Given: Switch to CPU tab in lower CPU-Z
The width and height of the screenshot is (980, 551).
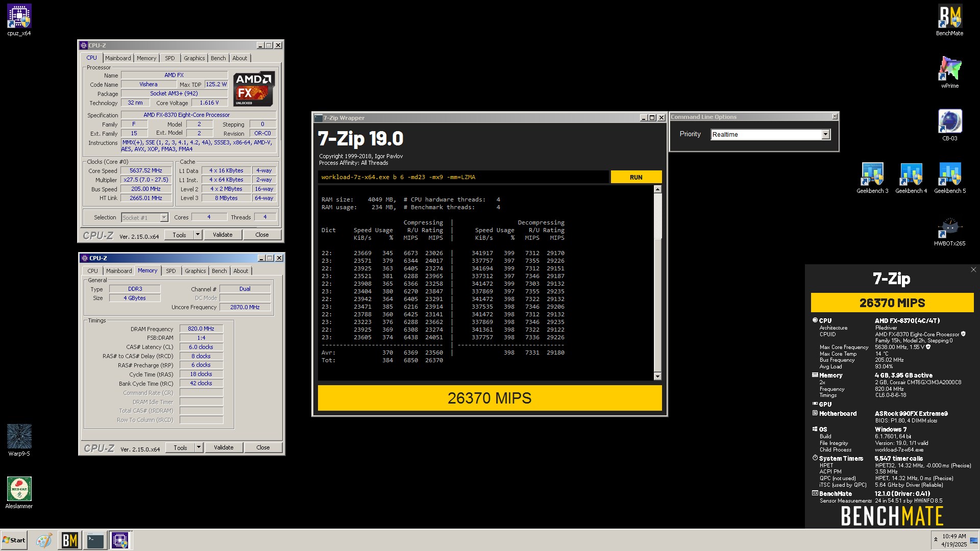Looking at the screenshot, I should click(92, 271).
